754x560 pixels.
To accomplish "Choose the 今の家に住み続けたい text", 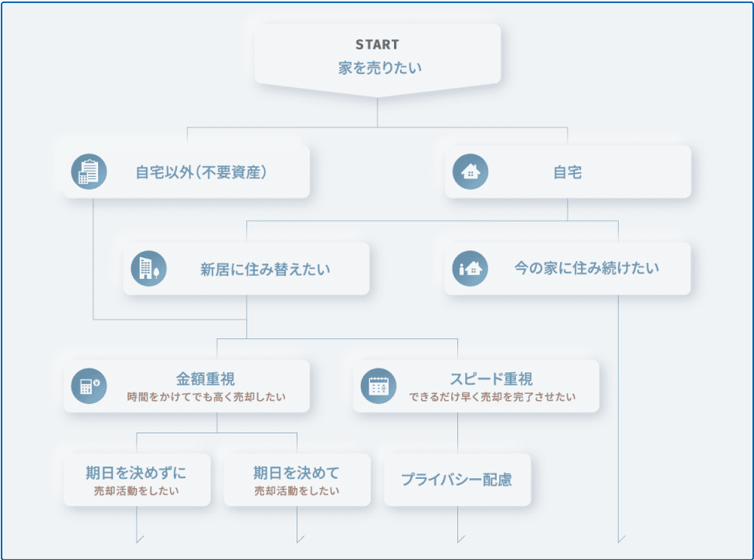I will [x=586, y=270].
